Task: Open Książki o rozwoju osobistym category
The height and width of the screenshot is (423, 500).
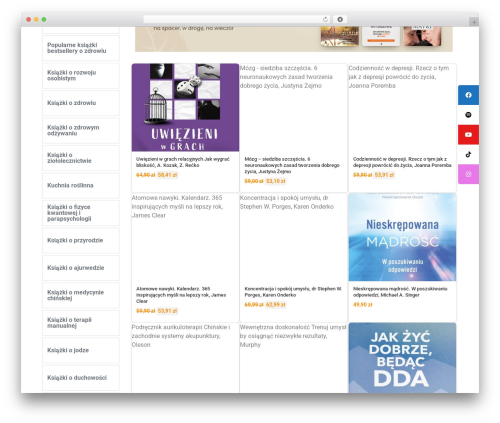Action: (x=81, y=76)
